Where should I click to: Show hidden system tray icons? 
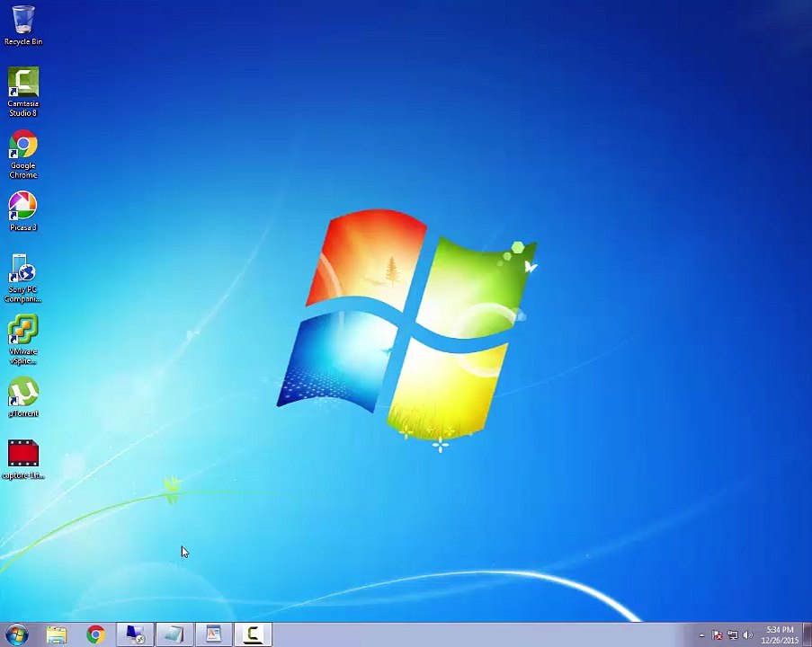(x=701, y=635)
